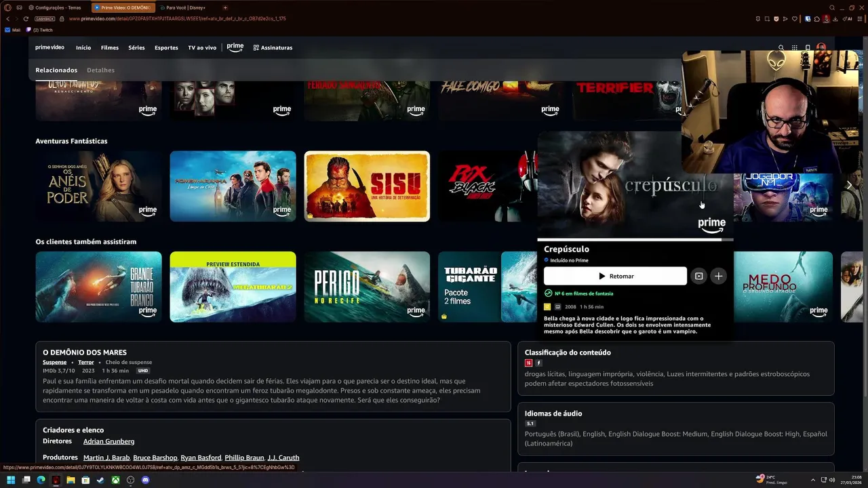Add page to bookmarks heart icon
Screen dimensions: 868x488
tap(795, 18)
